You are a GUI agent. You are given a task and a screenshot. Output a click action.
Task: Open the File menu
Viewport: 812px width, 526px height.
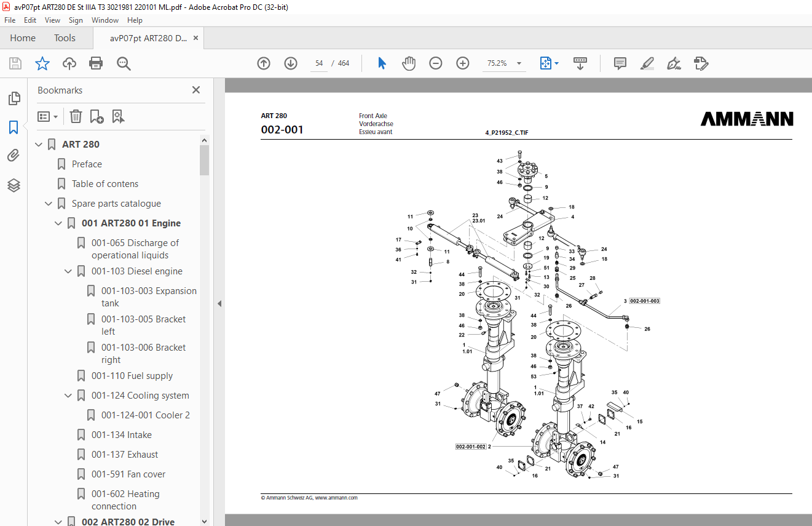(10, 20)
